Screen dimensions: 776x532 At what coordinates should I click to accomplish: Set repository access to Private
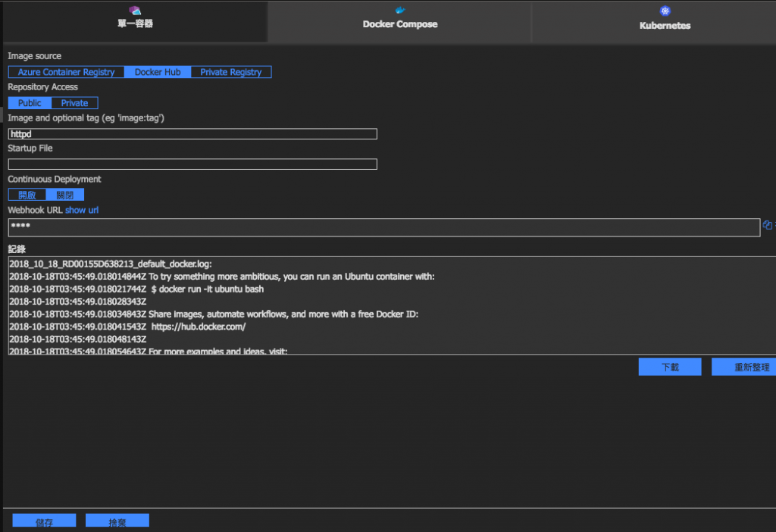click(74, 103)
